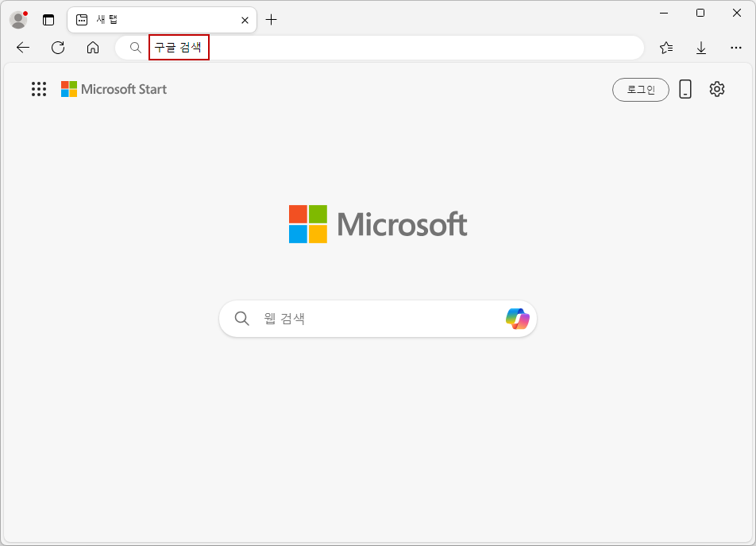The image size is (756, 546).
Task: Select the 새 탭 tab
Action: [x=161, y=20]
